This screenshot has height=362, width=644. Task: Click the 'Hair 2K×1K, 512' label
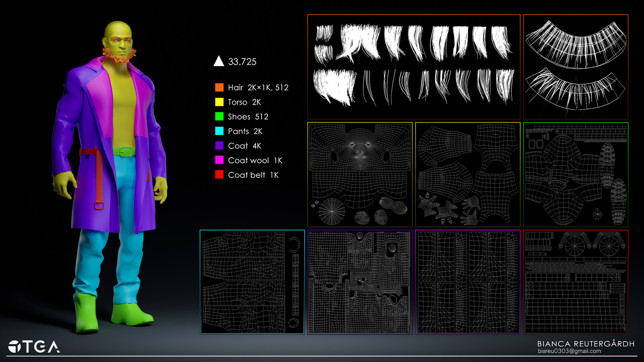click(x=258, y=88)
